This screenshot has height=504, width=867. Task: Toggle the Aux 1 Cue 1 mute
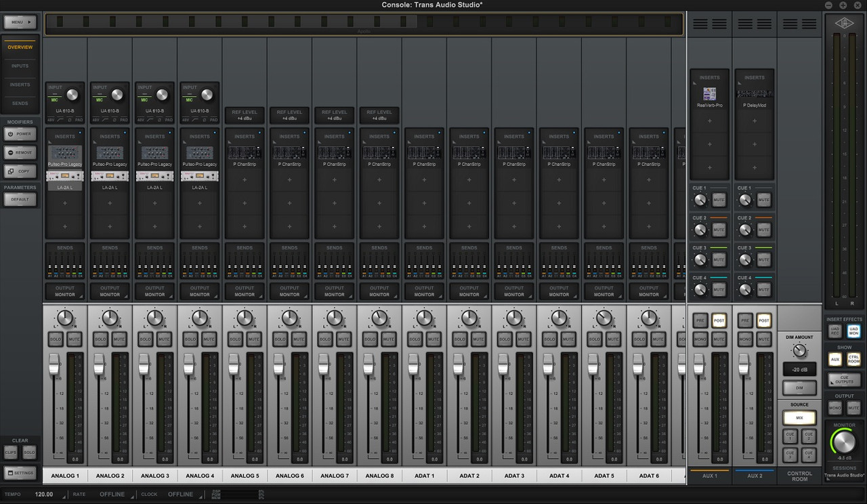(x=719, y=201)
